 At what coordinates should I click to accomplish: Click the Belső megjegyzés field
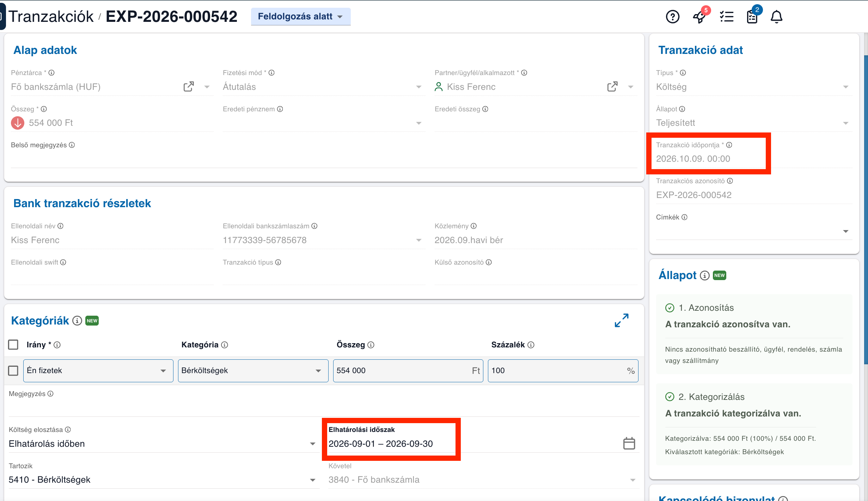[x=324, y=159]
